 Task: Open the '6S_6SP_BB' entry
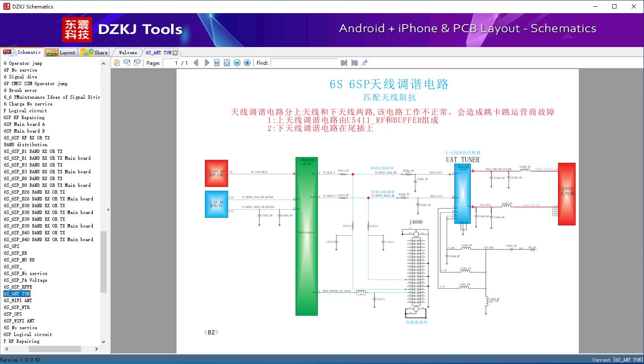15,253
